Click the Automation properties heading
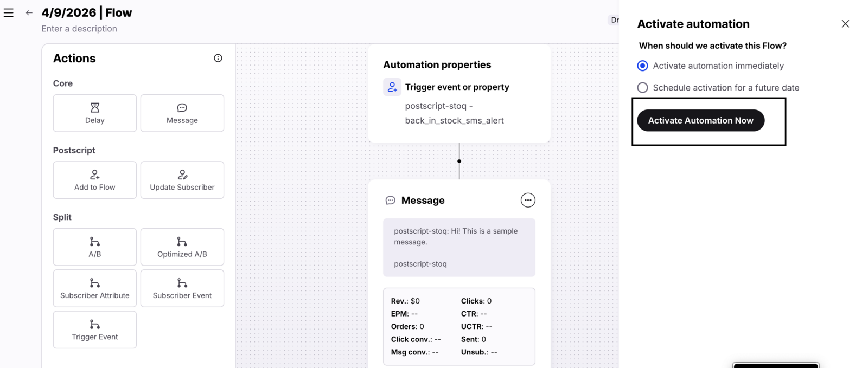This screenshot has height=368, width=868. pyautogui.click(x=437, y=64)
